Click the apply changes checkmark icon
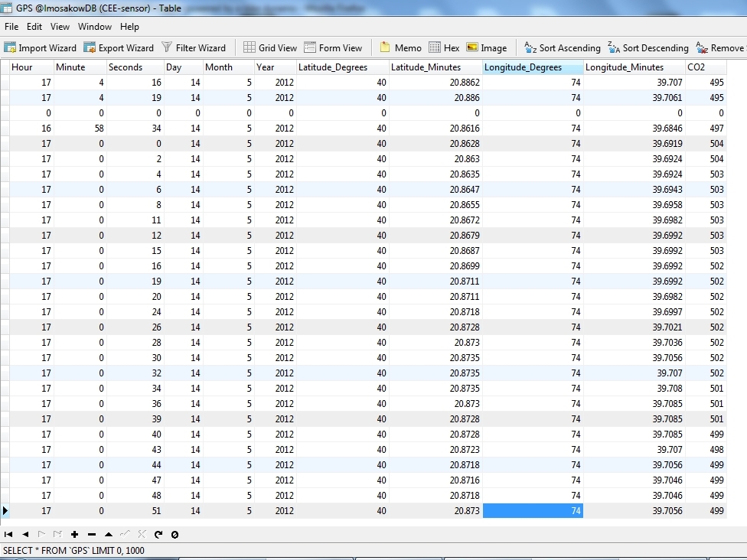The height and width of the screenshot is (560, 747). [125, 534]
